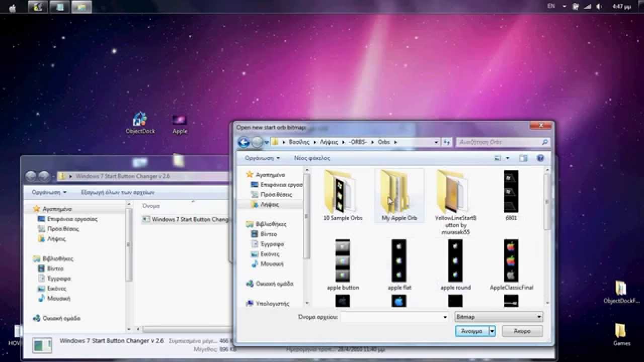Click Νέος φάκελος in the dialog
644x362 pixels.
[312, 158]
